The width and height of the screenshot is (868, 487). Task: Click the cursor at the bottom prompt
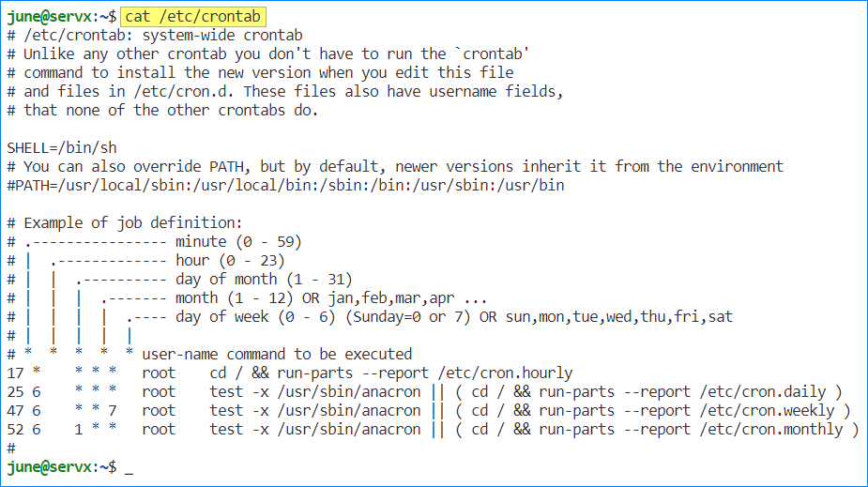[129, 467]
